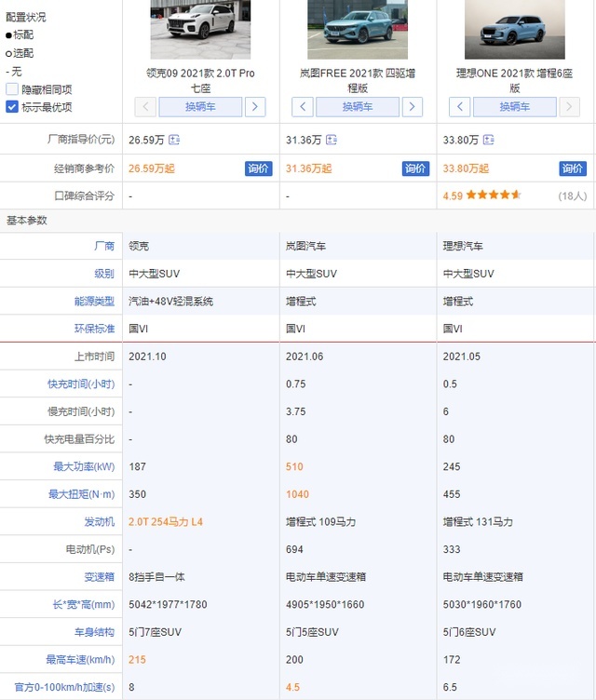
Task: Open the 岚图FREE car photo
Action: (358, 30)
